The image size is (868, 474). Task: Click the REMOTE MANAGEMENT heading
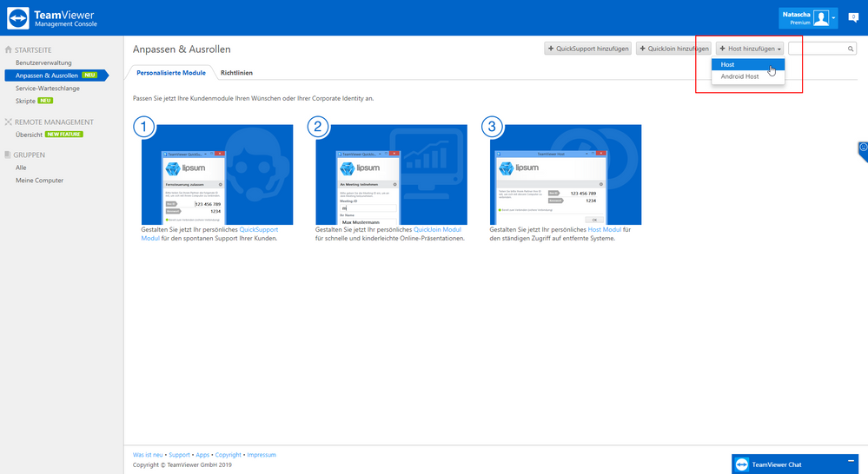(54, 122)
